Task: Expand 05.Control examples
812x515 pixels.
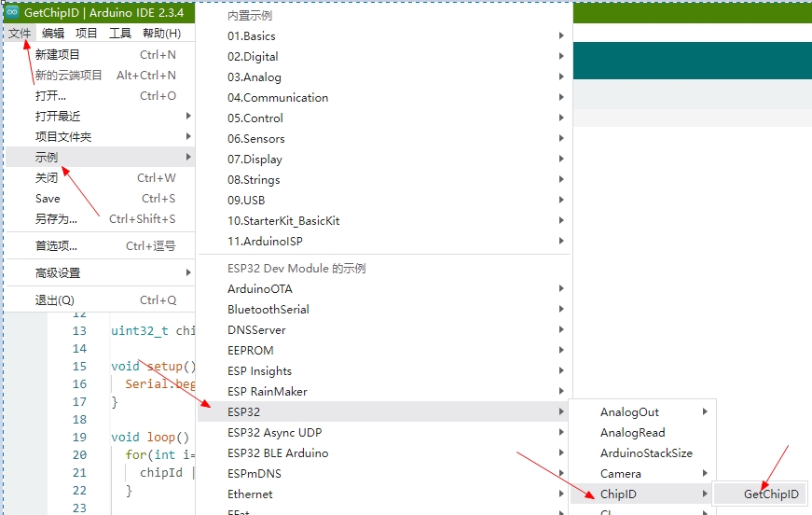Action: click(384, 118)
